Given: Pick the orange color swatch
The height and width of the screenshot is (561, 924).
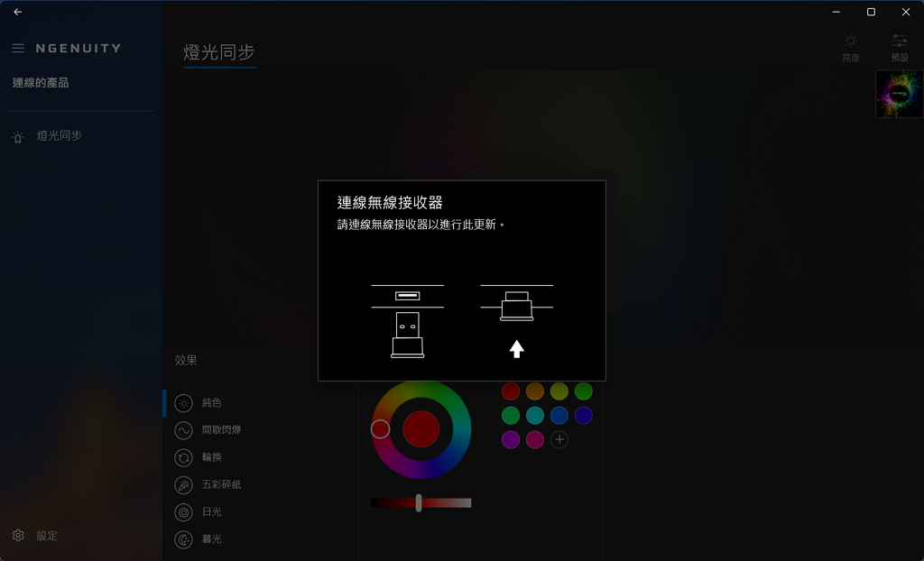Looking at the screenshot, I should (535, 391).
